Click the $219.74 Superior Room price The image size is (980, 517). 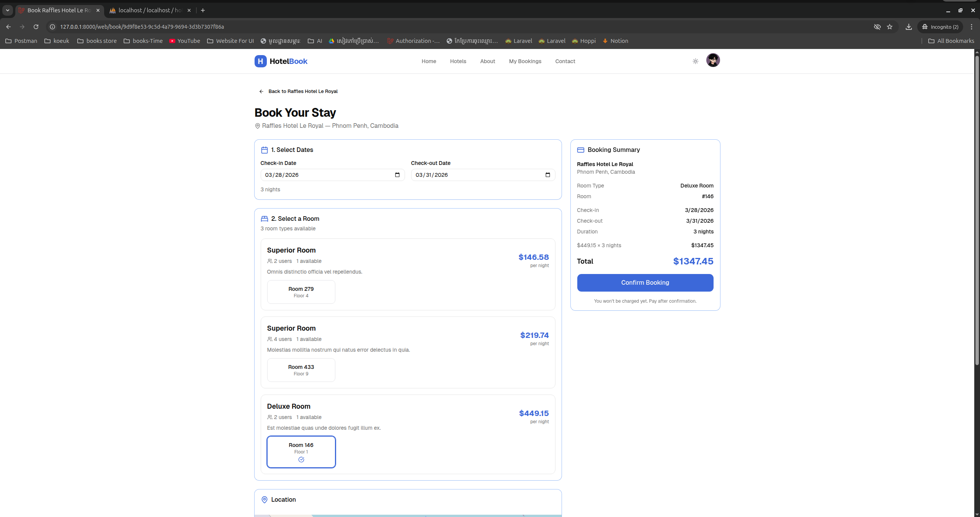click(534, 335)
